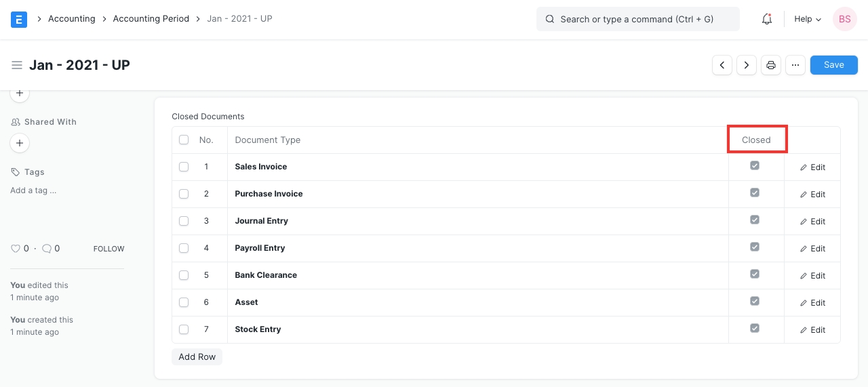Open the notifications bell
This screenshot has width=868, height=387.
pyautogui.click(x=767, y=19)
